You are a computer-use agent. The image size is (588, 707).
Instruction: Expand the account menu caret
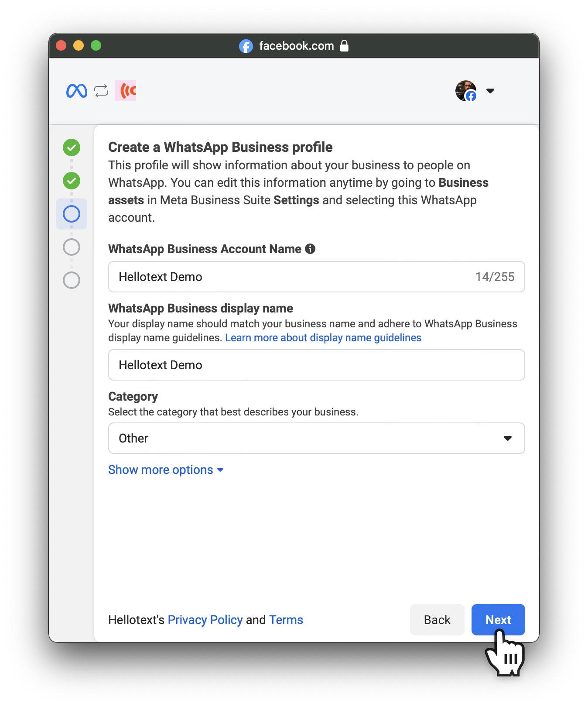pyautogui.click(x=490, y=91)
